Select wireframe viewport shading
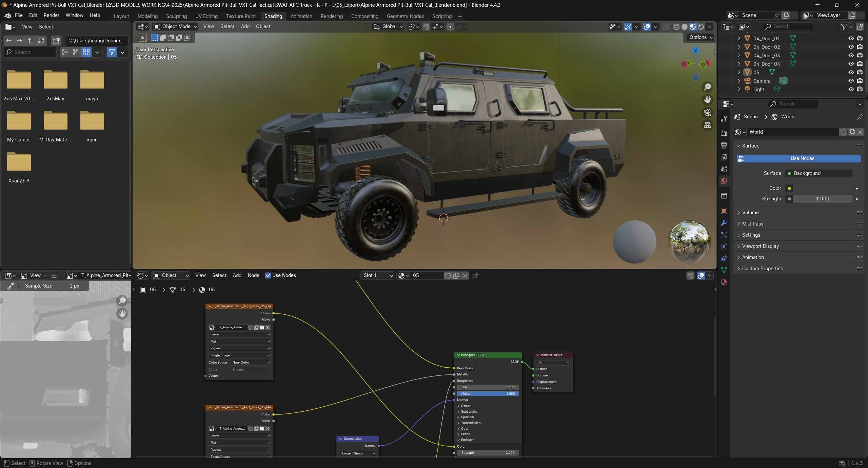The height and width of the screenshot is (468, 868). click(676, 27)
